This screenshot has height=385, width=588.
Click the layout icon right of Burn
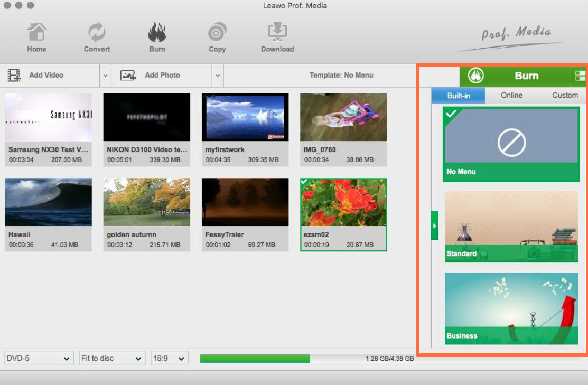coord(580,76)
